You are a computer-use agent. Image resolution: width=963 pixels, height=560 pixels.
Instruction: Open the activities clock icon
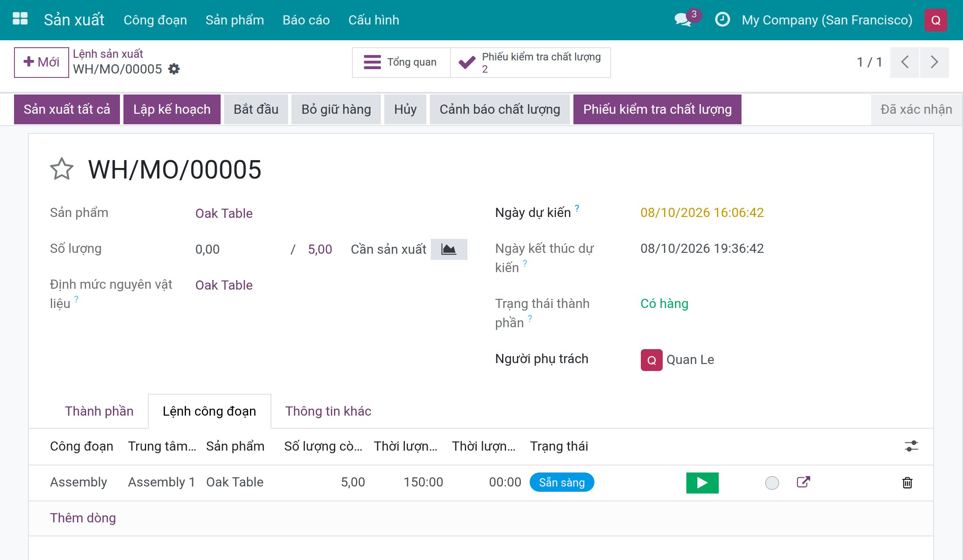722,19
